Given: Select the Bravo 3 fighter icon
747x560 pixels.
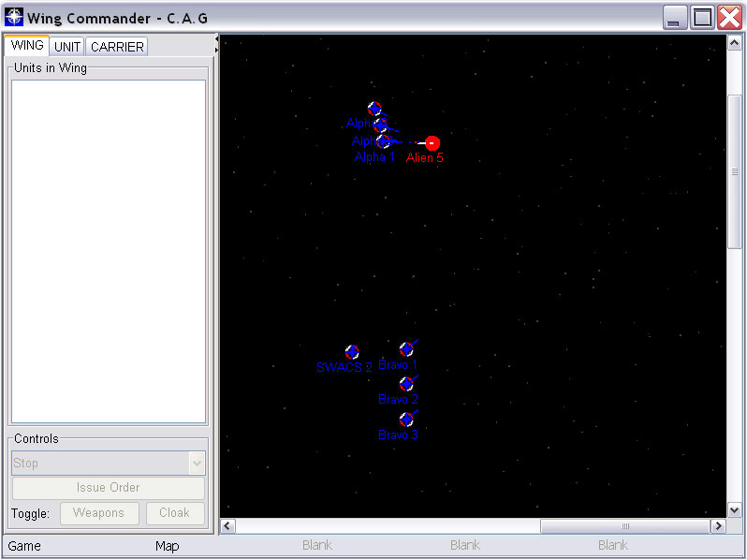Looking at the screenshot, I should [406, 420].
